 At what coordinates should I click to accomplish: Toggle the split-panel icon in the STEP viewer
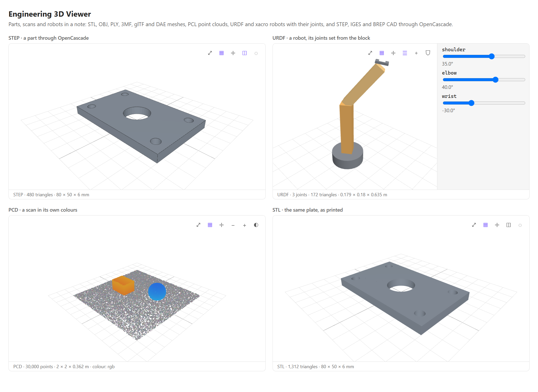244,53
